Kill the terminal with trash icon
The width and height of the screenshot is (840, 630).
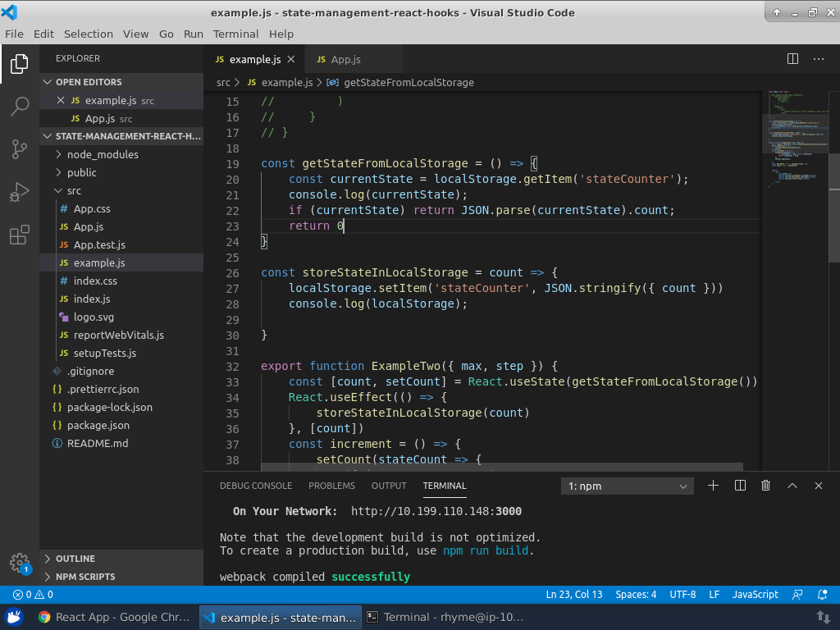pos(765,486)
